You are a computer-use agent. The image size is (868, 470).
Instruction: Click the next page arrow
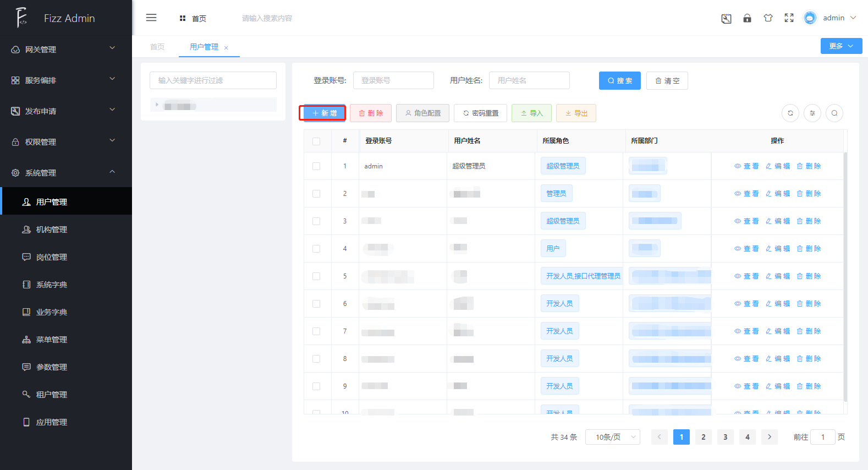point(770,437)
